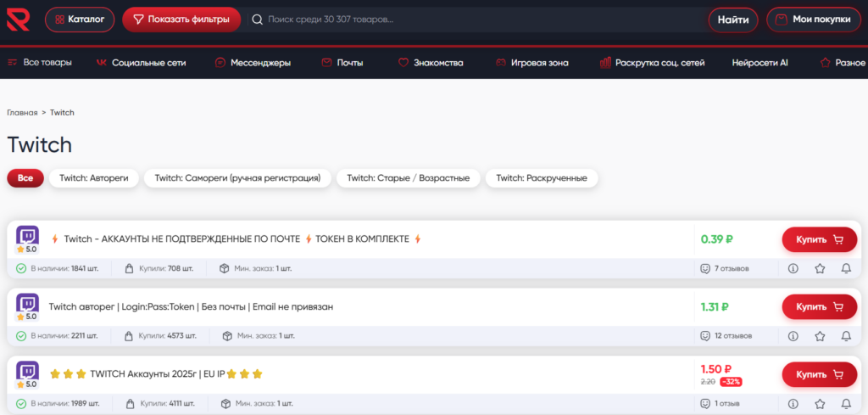The width and height of the screenshot is (868, 415).
Task: Open Раскрутка соц. сетей category
Action: (x=652, y=63)
